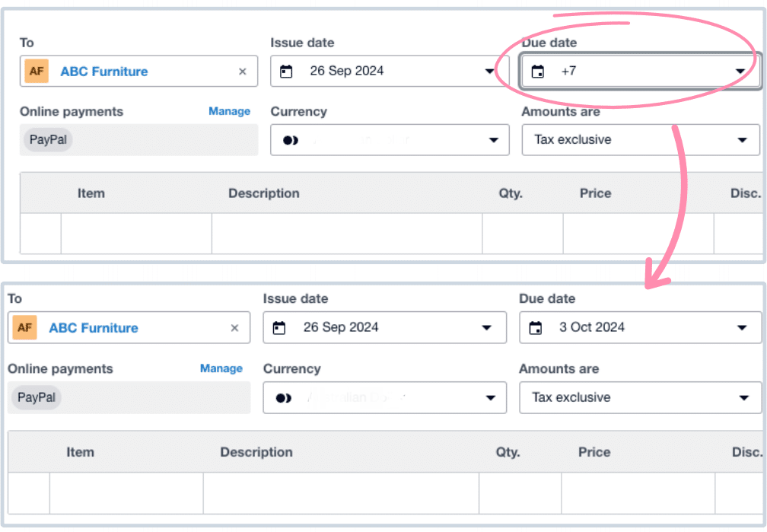Click the lower form's Issue date calendar icon
This screenshot has width=767, height=532.
coord(279,328)
